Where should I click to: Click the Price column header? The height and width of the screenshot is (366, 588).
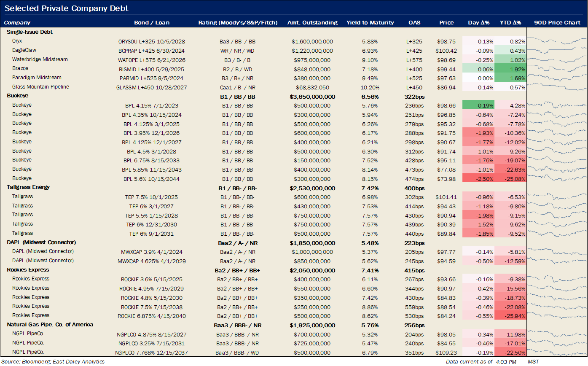point(446,23)
